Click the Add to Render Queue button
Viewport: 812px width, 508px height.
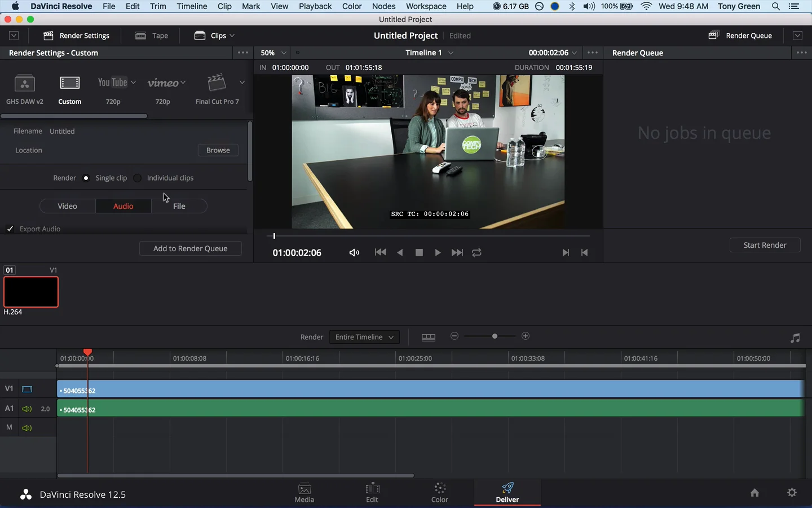[190, 248]
